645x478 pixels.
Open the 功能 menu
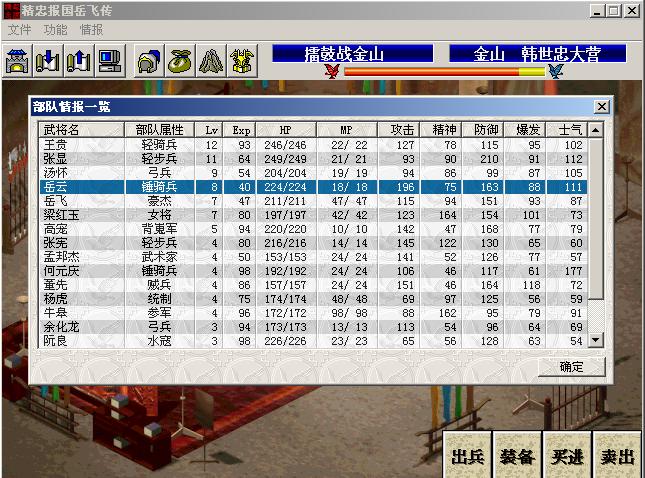[x=55, y=30]
